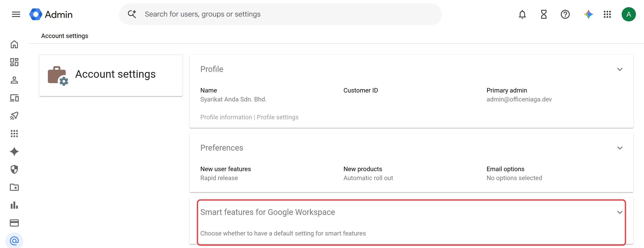Click the Google Admin logo
This screenshot has height=248, width=644.
51,14
